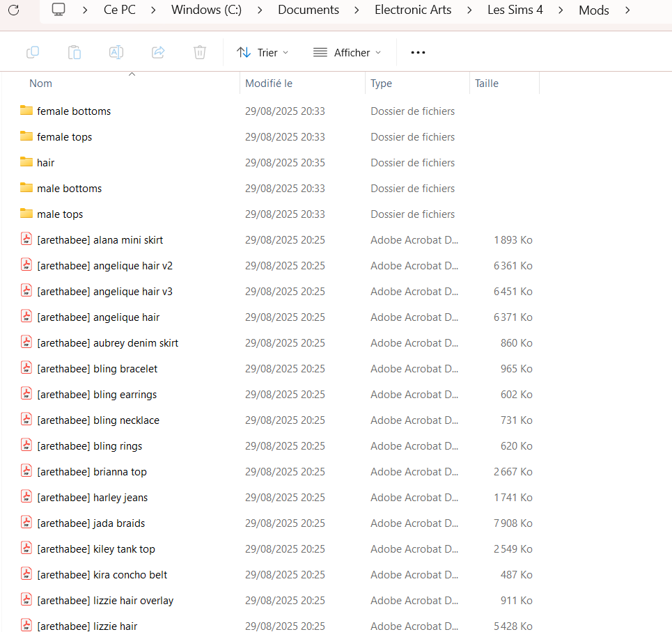Click the Delete trash bin icon
Viewport: 672px width, 632px height.
coord(200,52)
